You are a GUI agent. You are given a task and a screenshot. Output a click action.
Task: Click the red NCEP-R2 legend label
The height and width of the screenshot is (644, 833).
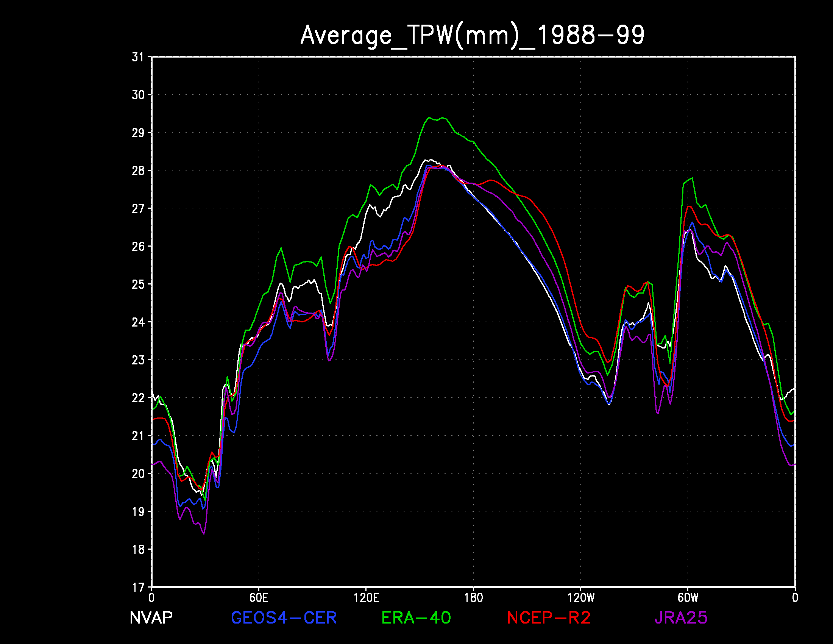[x=549, y=618]
